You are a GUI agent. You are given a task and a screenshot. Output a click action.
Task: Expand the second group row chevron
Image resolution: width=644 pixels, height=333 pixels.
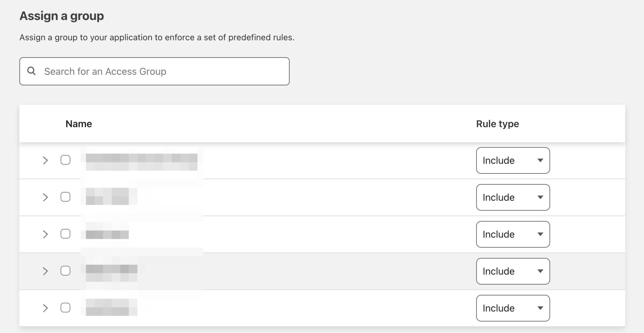(46, 197)
